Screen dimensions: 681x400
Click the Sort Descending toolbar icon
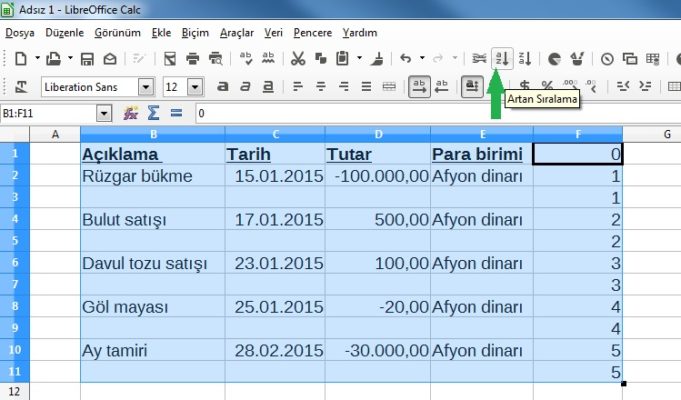pos(526,59)
